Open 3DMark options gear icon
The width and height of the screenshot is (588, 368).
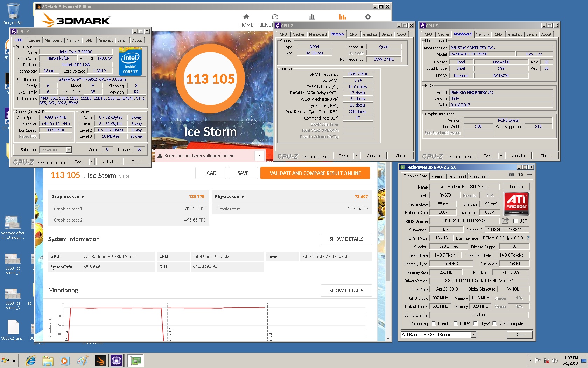coord(368,17)
